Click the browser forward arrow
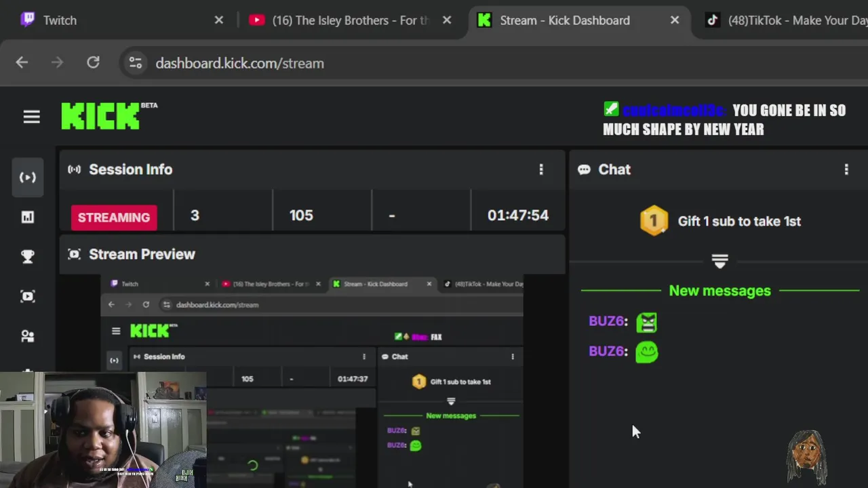 pyautogui.click(x=57, y=63)
